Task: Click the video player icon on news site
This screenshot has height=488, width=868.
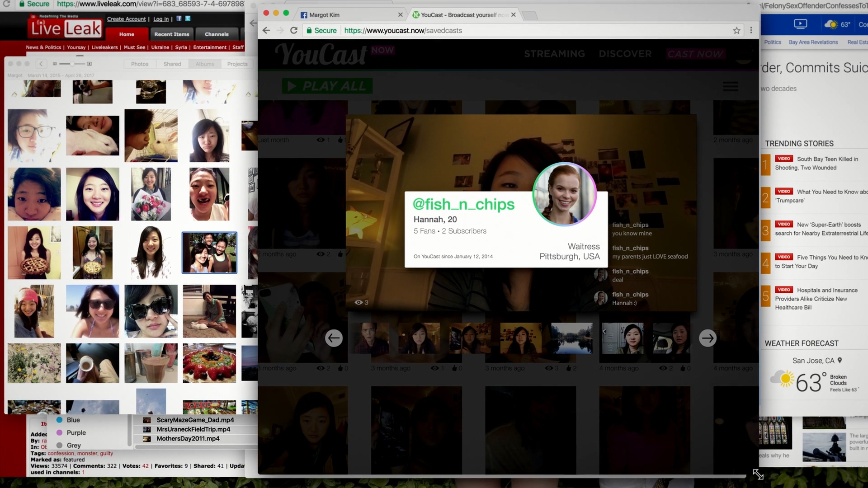Action: tap(800, 24)
